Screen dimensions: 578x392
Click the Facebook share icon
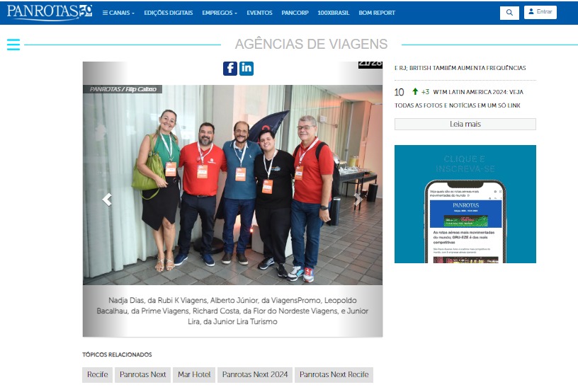(230, 68)
